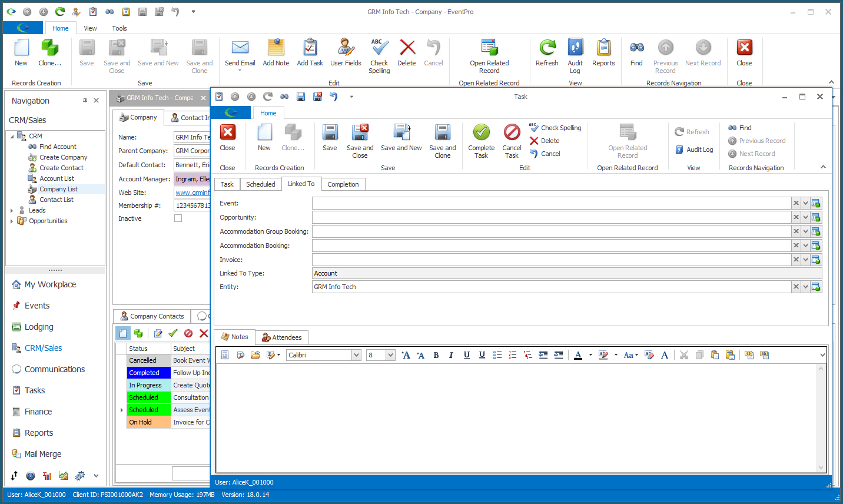The height and width of the screenshot is (504, 843).
Task: Open User Fields from main ribbon
Action: 346,53
